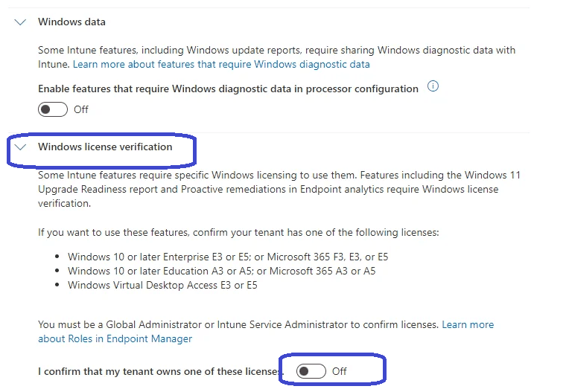Screen dimensions: 569x392
Task: Click the 'If you want to use these features' text
Action: tap(238, 232)
